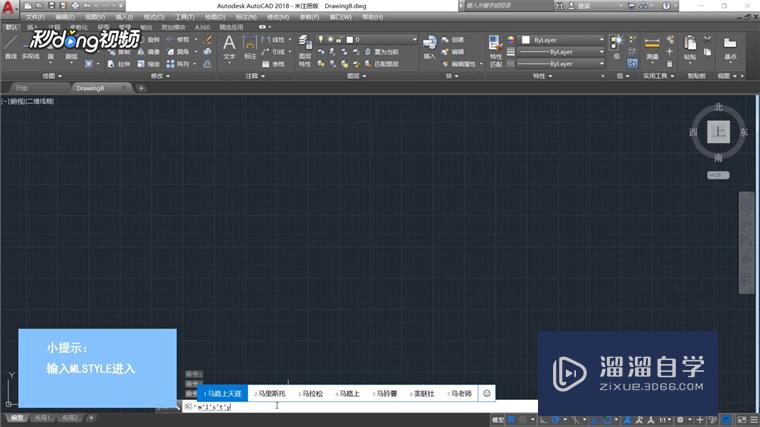This screenshot has width=760, height=427.
Task: Open the File (文件) menu
Action: click(35, 17)
